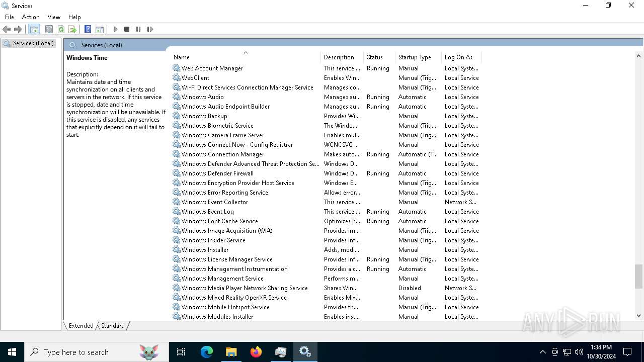Sort by the Startup Type column header
Viewport: 644px width, 362px height.
tap(418, 57)
